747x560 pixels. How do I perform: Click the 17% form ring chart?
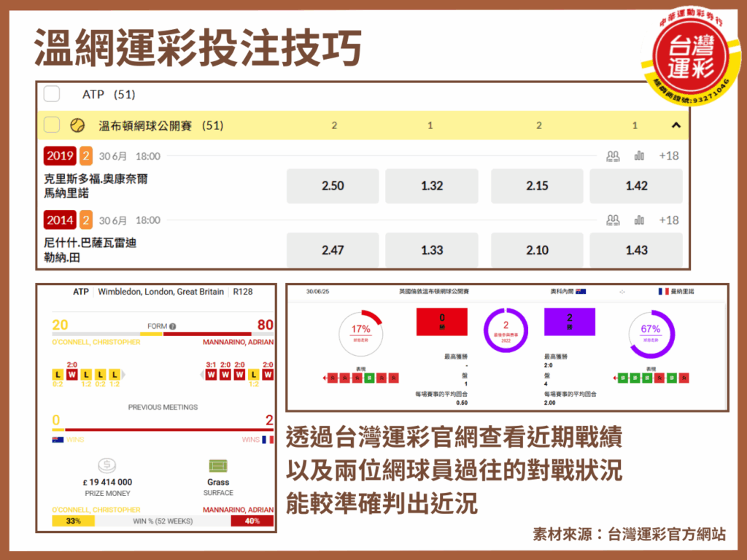360,333
